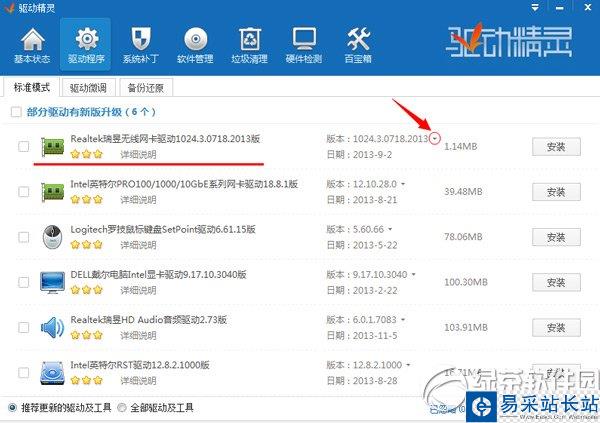Click the Intel PRO100 network card icon

point(53,191)
